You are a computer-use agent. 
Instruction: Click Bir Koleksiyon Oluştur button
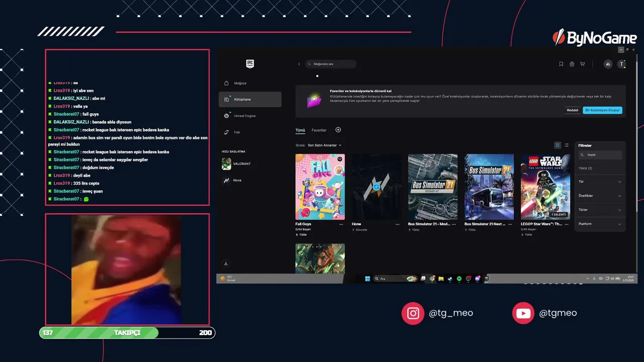click(603, 110)
